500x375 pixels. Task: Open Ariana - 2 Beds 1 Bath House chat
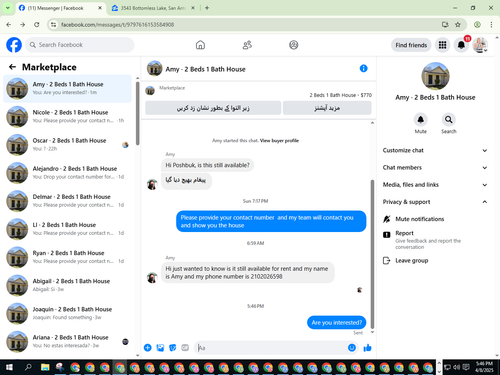pyautogui.click(x=67, y=341)
